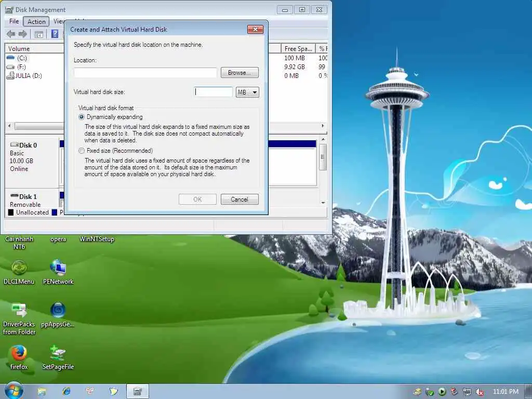
Task: Open the fourth pinned taskbar icon
Action: (114, 392)
